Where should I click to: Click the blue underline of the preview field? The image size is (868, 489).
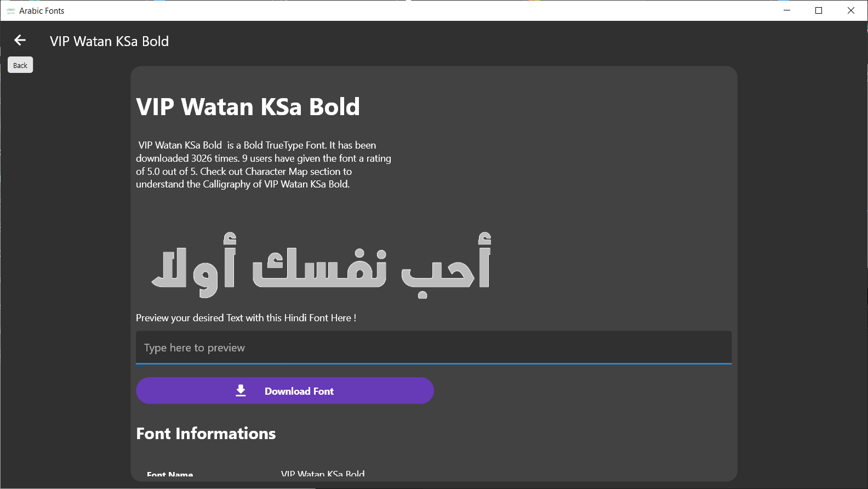coord(433,363)
